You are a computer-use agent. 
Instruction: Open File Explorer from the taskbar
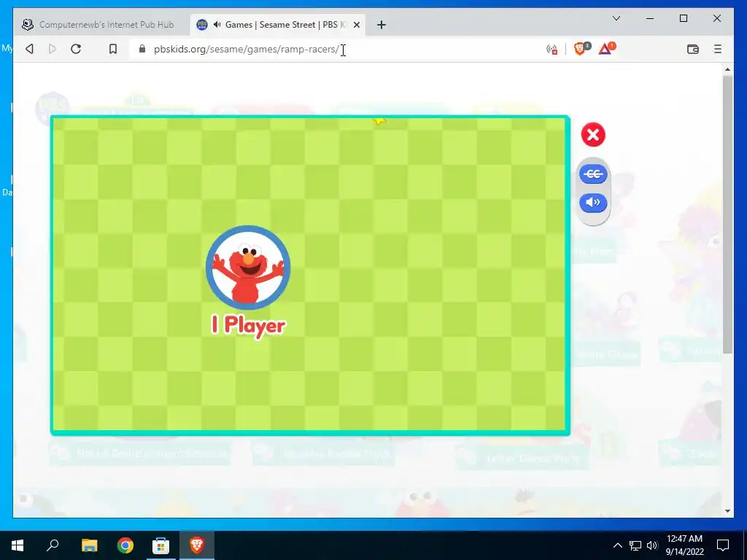(x=89, y=545)
